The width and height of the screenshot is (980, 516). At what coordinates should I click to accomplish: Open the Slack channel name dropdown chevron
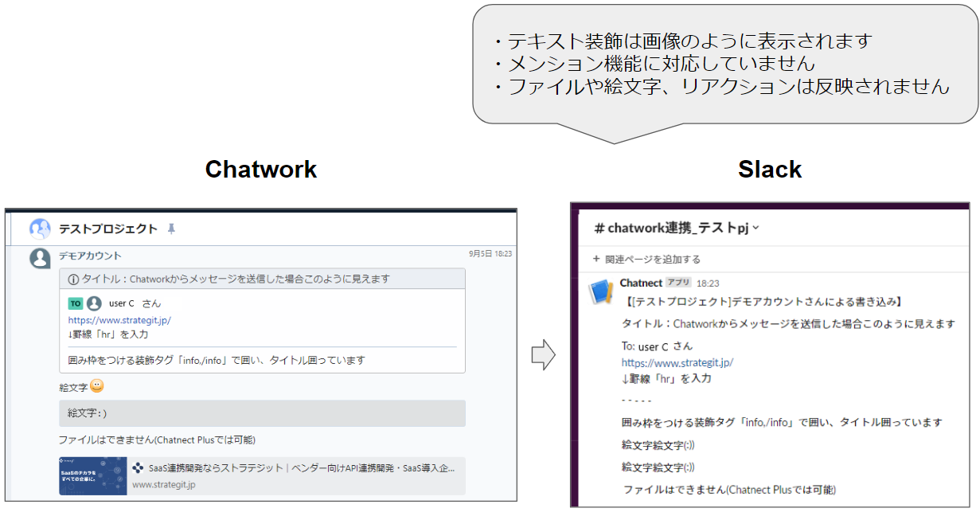(755, 229)
